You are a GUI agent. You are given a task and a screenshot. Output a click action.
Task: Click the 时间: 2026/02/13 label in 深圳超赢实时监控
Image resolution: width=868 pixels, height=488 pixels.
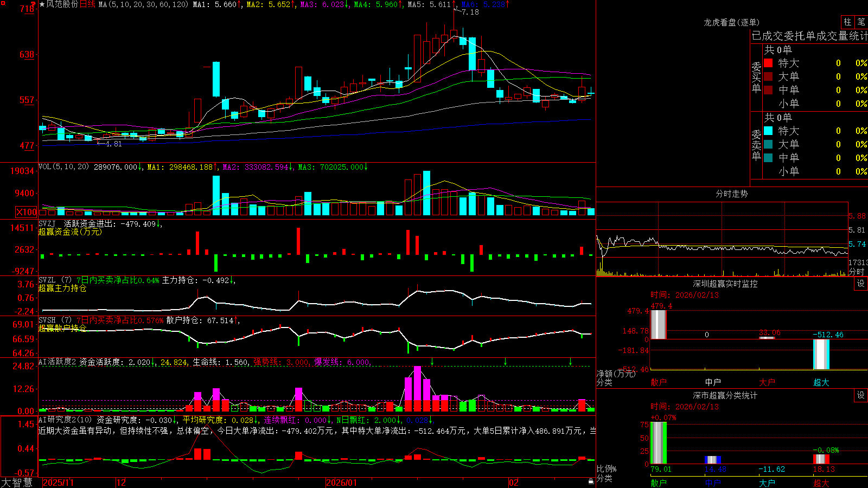(x=685, y=295)
